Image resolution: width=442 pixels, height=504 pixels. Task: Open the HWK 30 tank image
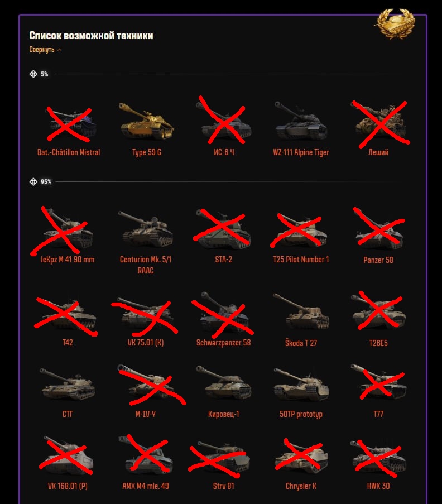click(x=378, y=458)
